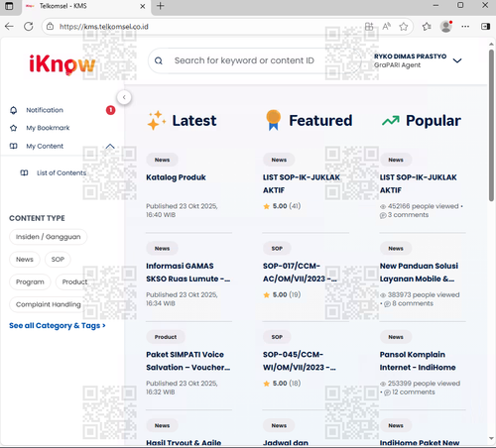Click the News tag above Katalog Produk

click(x=162, y=160)
